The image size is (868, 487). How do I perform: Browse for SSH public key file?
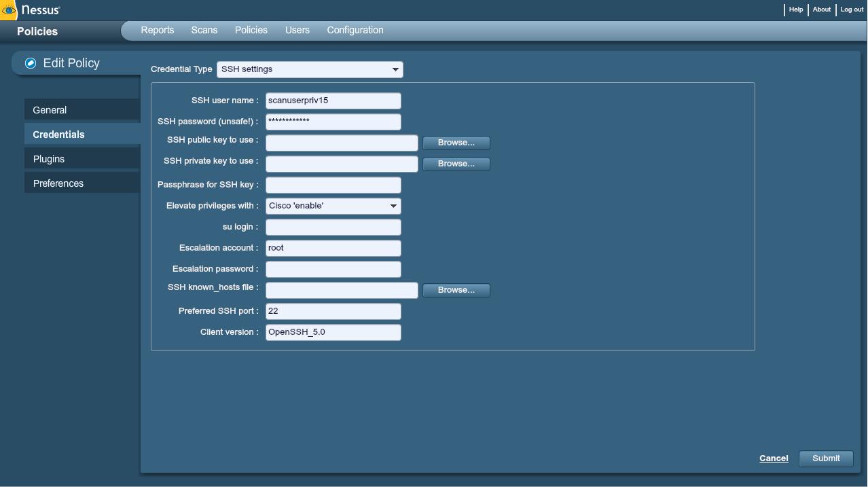pyautogui.click(x=456, y=143)
